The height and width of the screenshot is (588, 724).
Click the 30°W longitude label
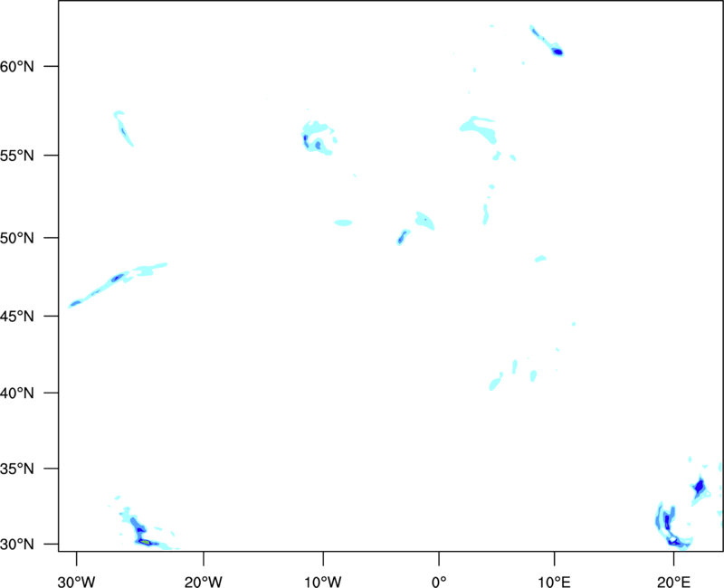point(76,582)
